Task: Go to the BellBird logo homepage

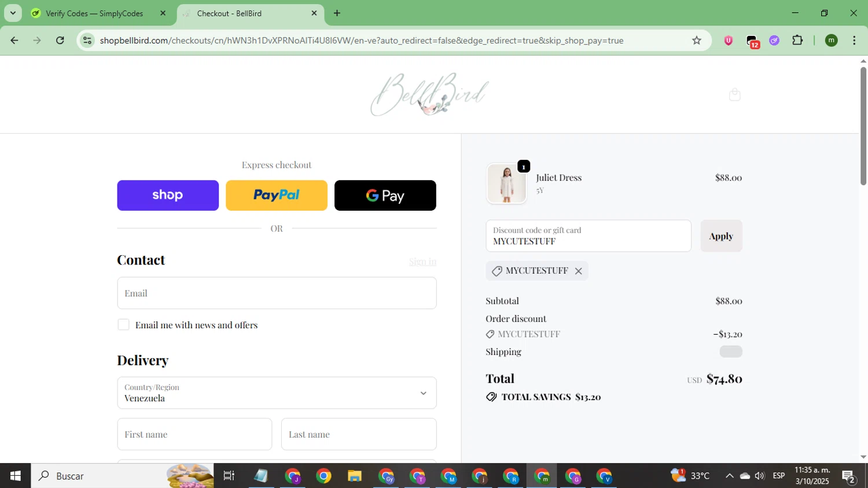Action: click(429, 94)
